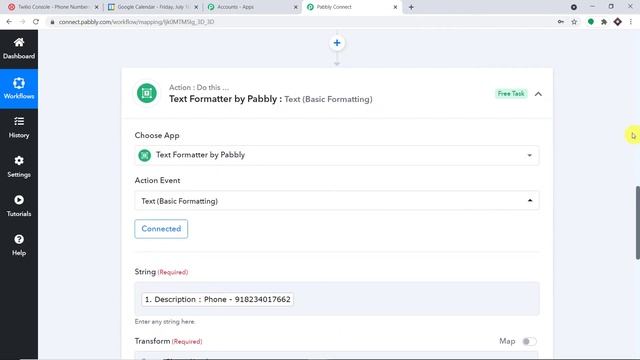Open the Choose App dropdown

[x=337, y=155]
